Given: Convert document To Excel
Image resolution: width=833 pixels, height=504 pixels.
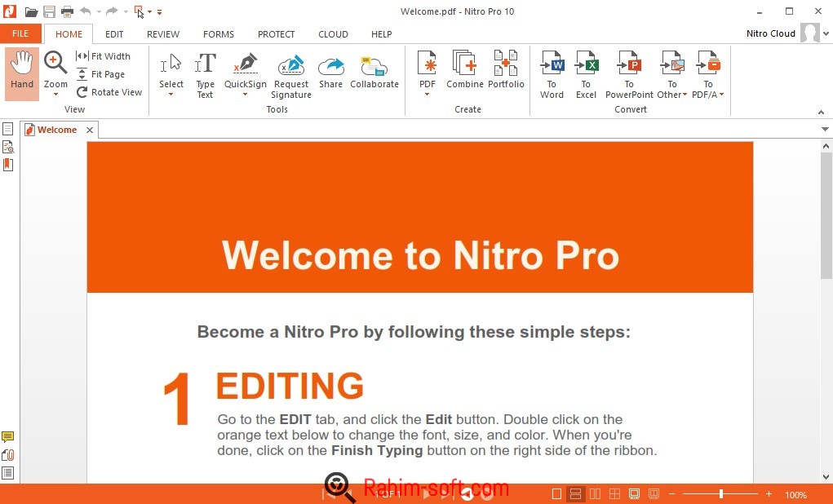Looking at the screenshot, I should pos(586,75).
